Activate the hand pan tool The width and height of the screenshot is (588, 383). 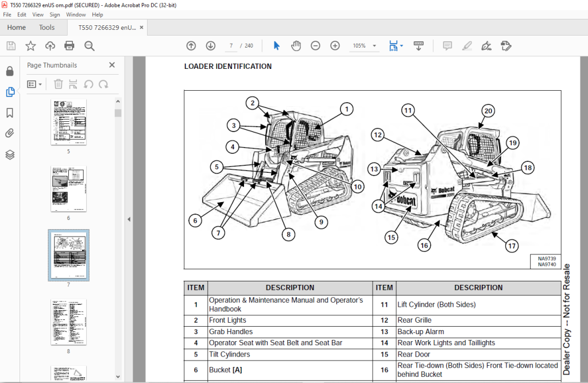point(296,46)
